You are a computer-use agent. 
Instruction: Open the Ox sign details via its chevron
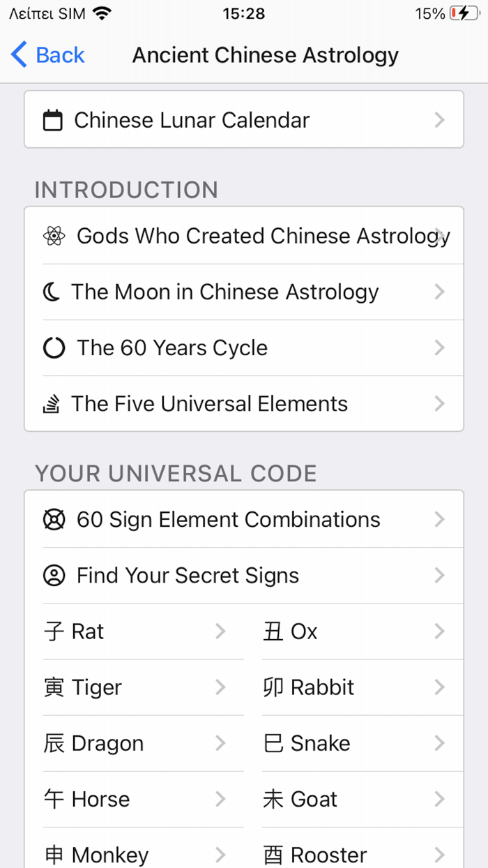439,631
